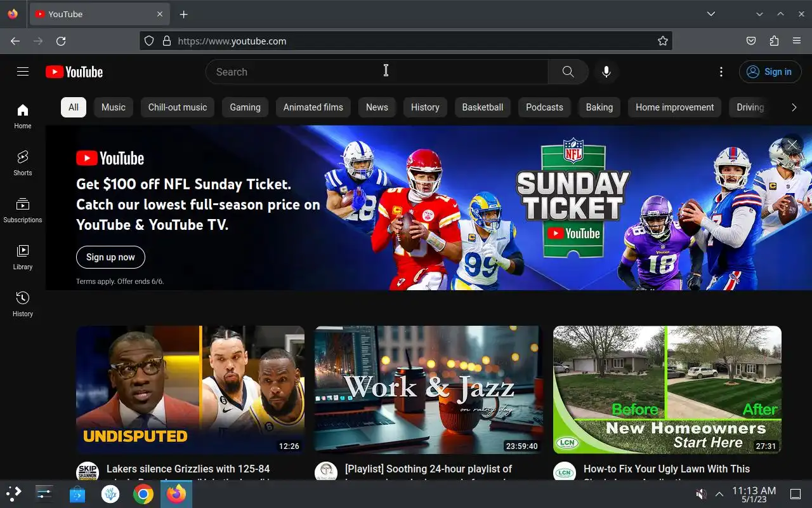Open system settings taskbar icon
The width and height of the screenshot is (812, 508).
(44, 493)
